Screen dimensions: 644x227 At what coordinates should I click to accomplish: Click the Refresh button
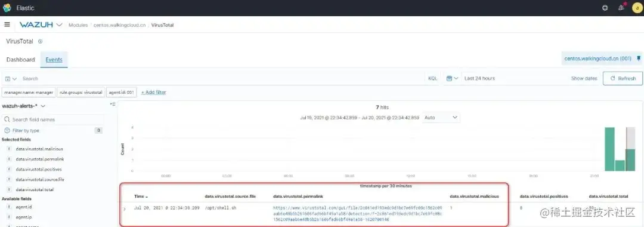coord(623,78)
